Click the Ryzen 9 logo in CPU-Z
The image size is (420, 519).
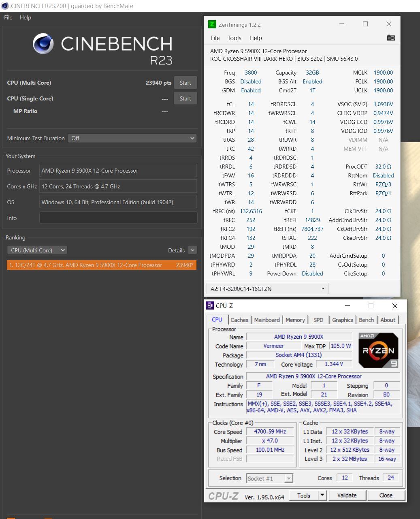tap(378, 350)
